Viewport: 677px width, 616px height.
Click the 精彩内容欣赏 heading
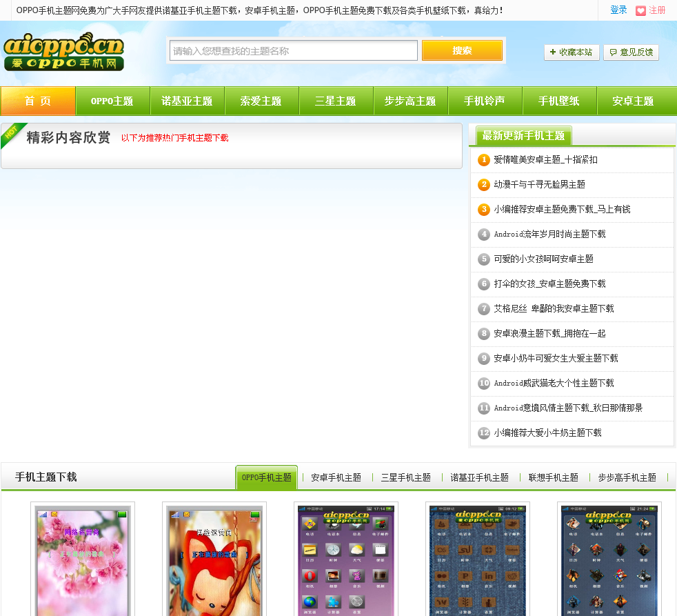coord(68,137)
